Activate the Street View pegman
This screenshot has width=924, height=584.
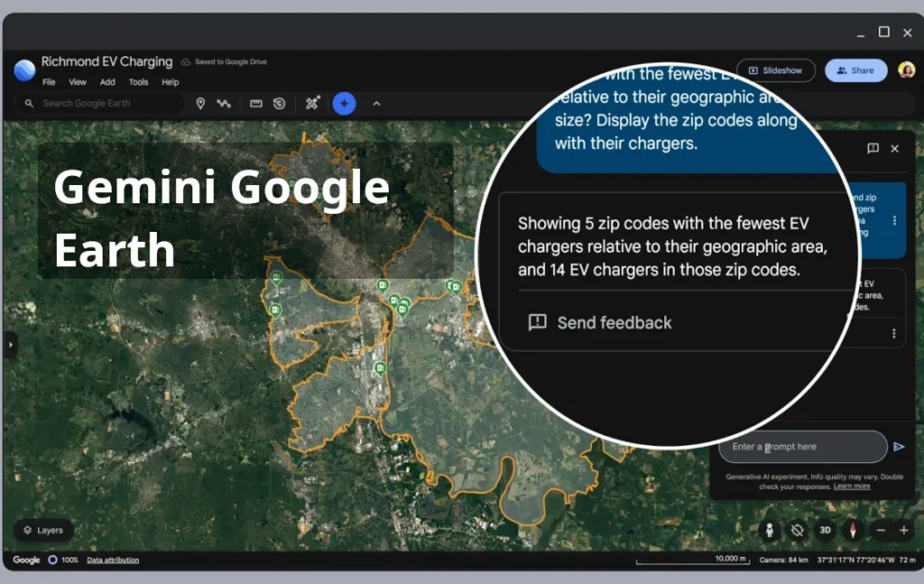click(x=772, y=531)
